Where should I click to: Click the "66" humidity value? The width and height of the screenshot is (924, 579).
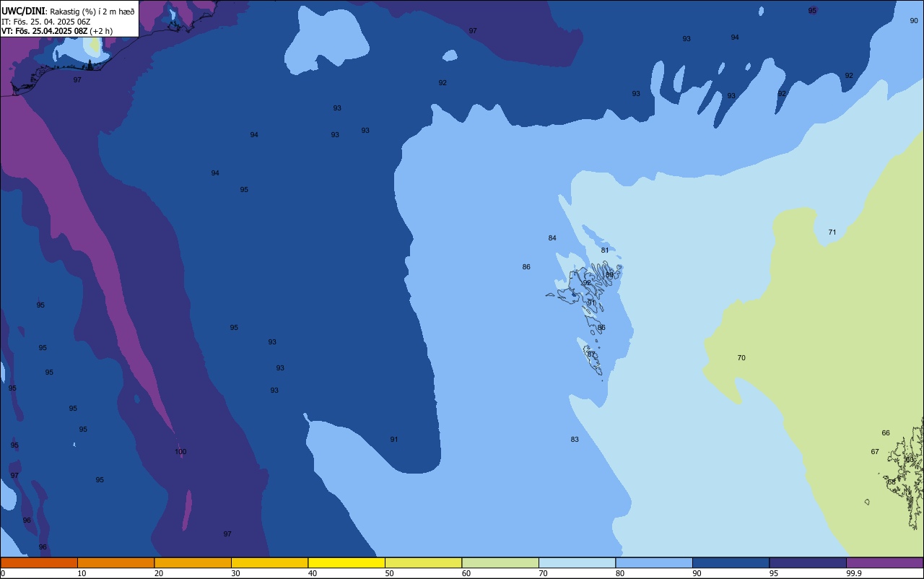[x=886, y=433]
